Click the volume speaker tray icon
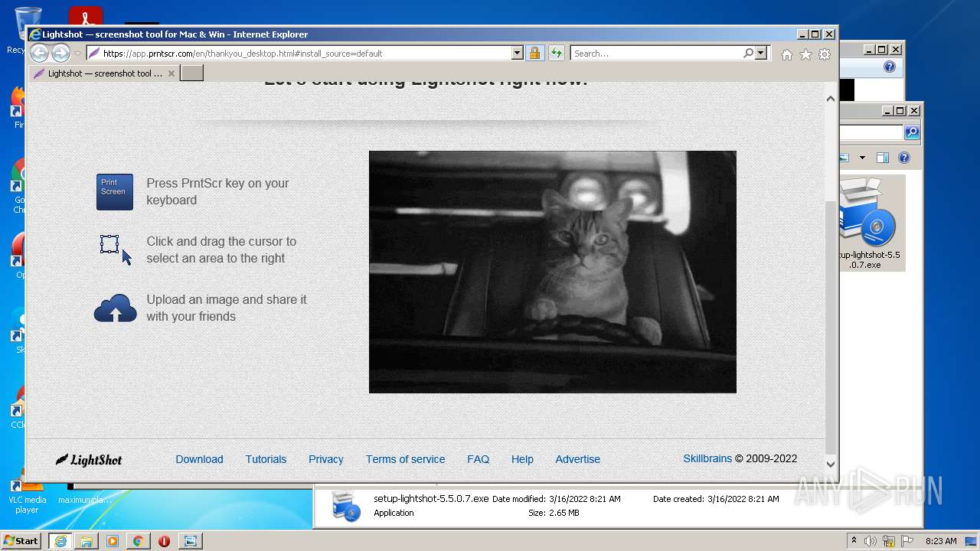The image size is (980, 551). 871,541
